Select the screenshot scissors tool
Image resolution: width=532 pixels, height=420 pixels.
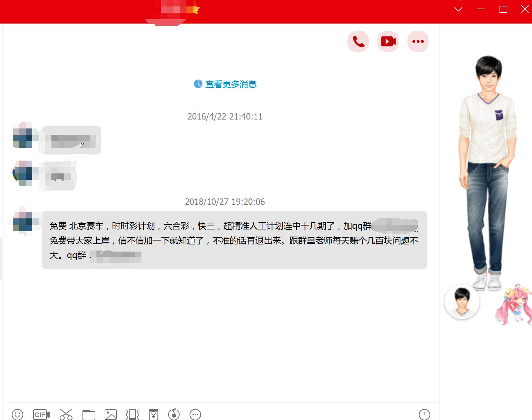tap(66, 414)
